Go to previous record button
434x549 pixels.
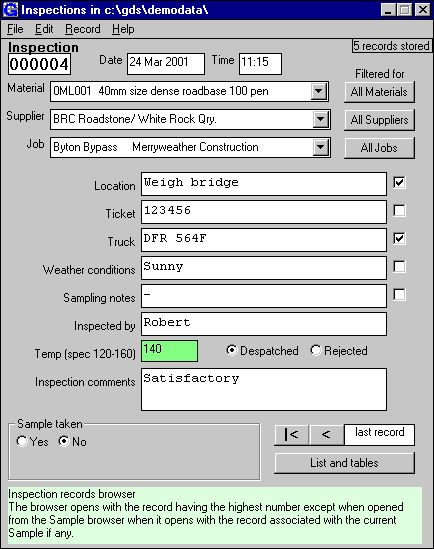coord(327,435)
